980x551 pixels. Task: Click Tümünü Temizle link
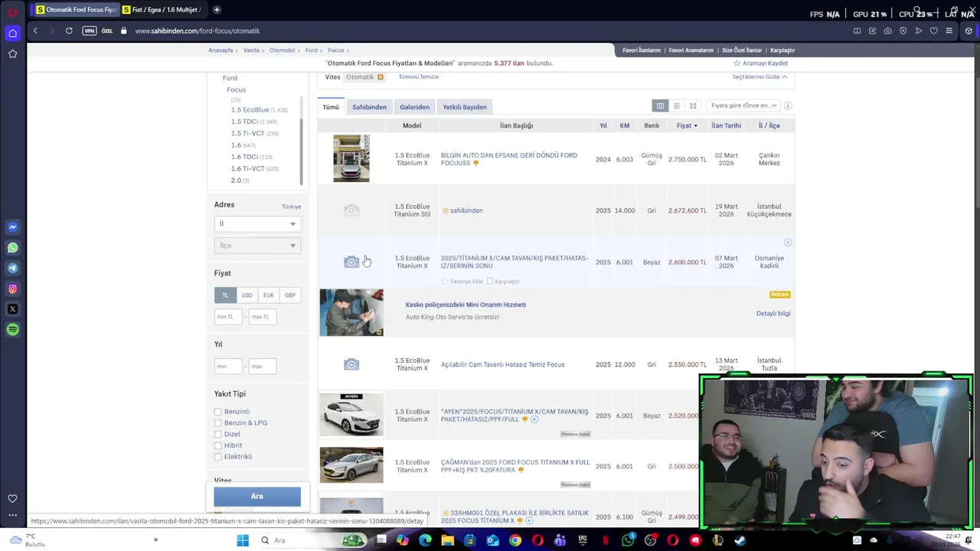tap(419, 77)
